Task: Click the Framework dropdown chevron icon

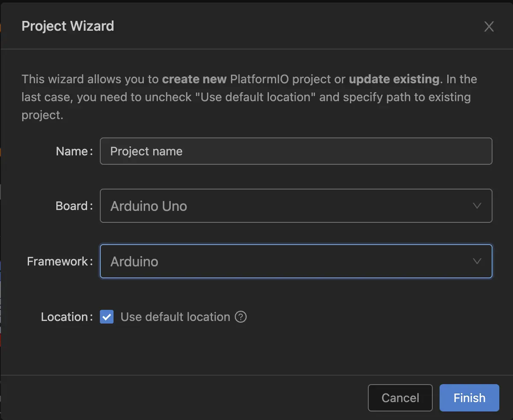Action: (x=477, y=261)
